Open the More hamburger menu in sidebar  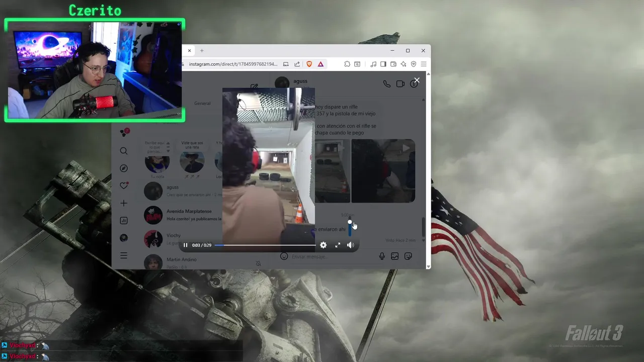pos(124,255)
